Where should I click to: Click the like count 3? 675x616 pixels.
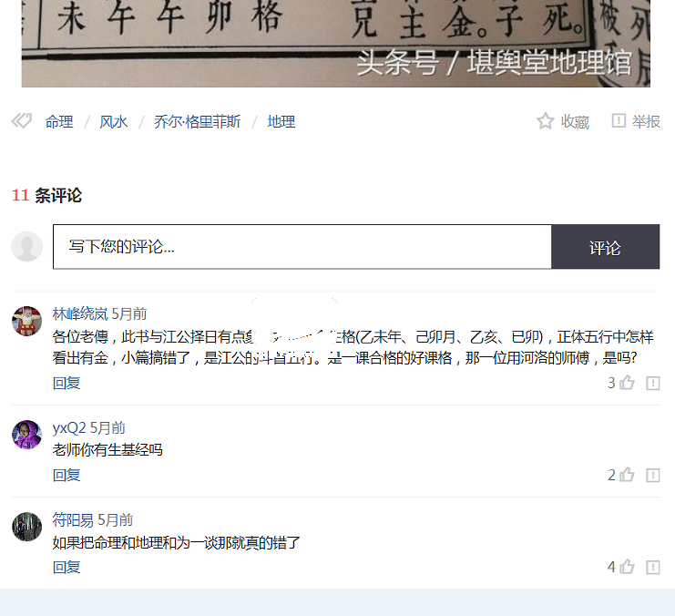[x=611, y=383]
